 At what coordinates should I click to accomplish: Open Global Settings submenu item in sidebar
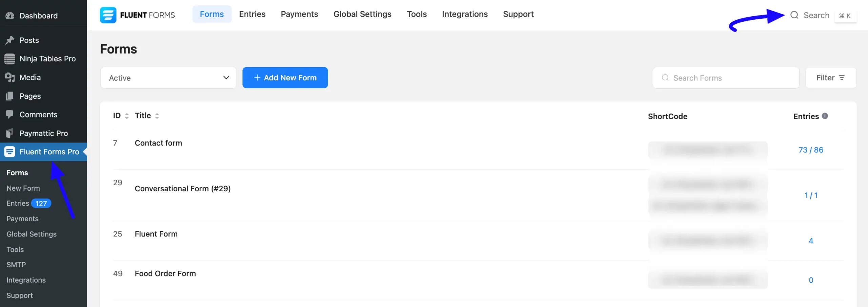pos(32,234)
